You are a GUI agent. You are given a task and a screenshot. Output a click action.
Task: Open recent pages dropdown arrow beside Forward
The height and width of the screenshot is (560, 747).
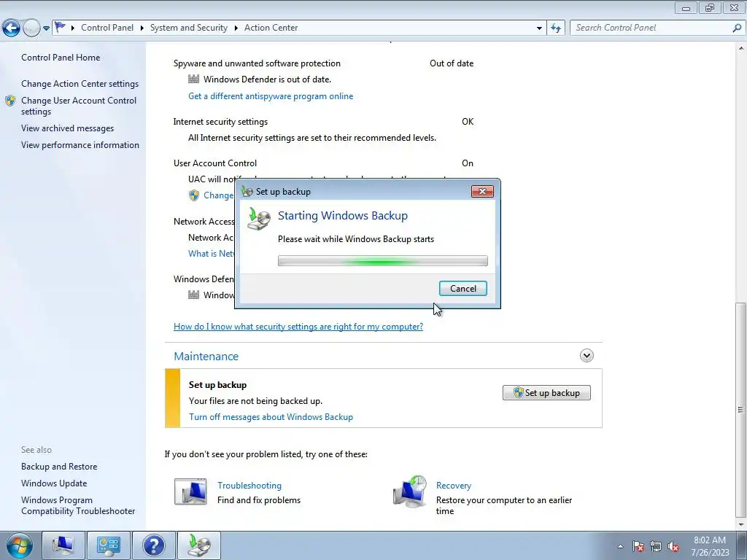[46, 28]
